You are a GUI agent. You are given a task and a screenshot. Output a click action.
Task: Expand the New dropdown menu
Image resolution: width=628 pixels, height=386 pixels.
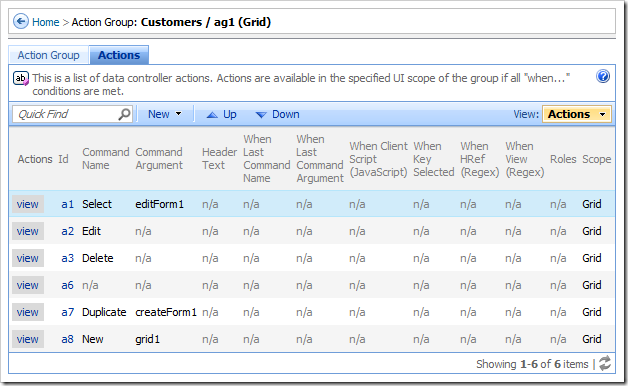pos(165,114)
